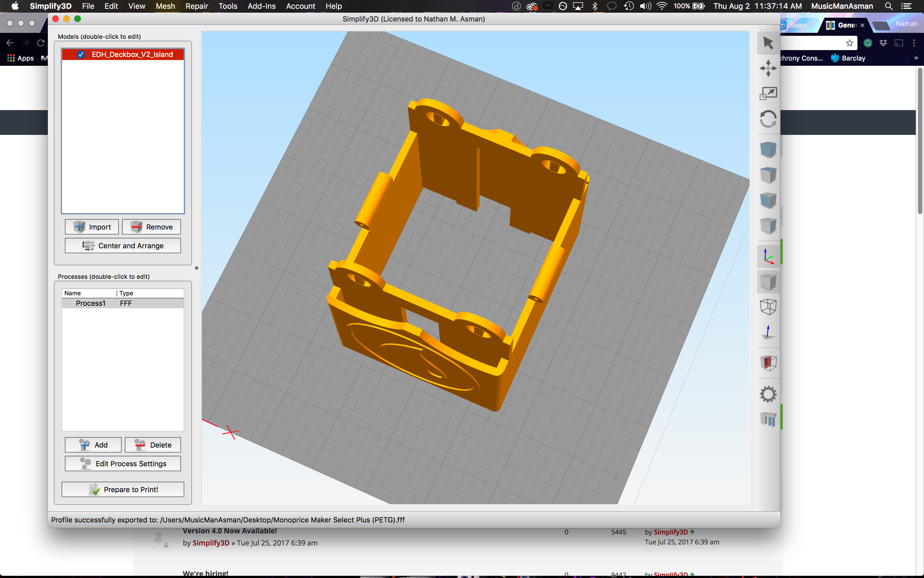Viewport: 924px width, 578px height.
Task: Open the MusicManAsman user menu
Action: (x=842, y=6)
